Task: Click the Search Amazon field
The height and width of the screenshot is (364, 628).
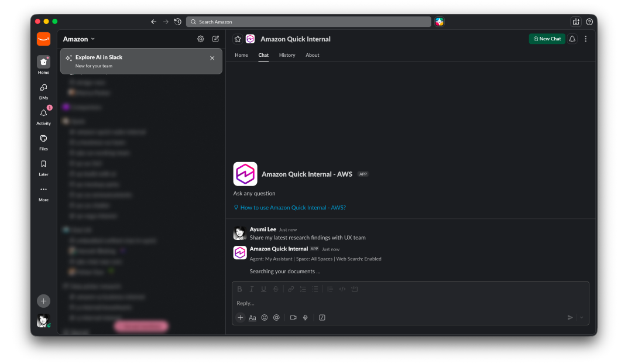Action: point(308,22)
